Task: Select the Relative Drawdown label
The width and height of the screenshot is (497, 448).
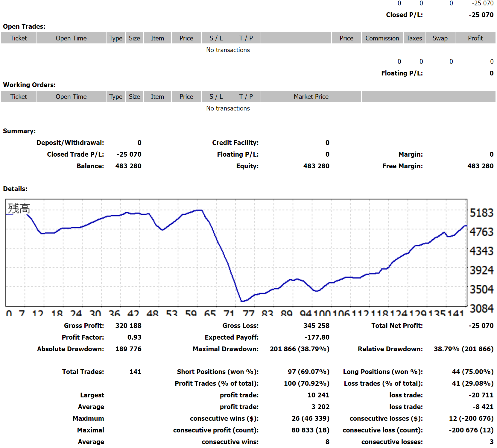Action: (390, 349)
